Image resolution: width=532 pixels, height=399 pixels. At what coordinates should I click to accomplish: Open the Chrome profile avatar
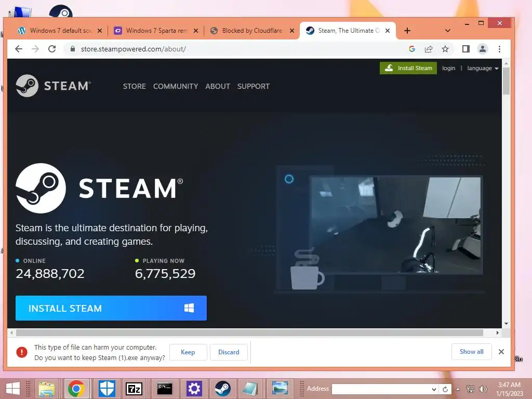(x=483, y=49)
